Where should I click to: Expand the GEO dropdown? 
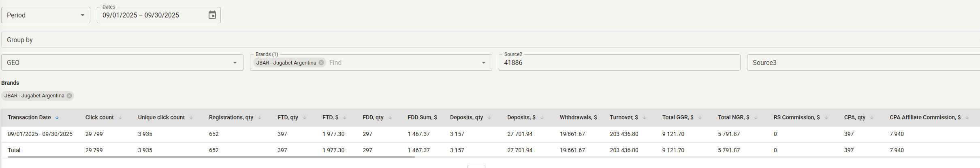coord(235,62)
